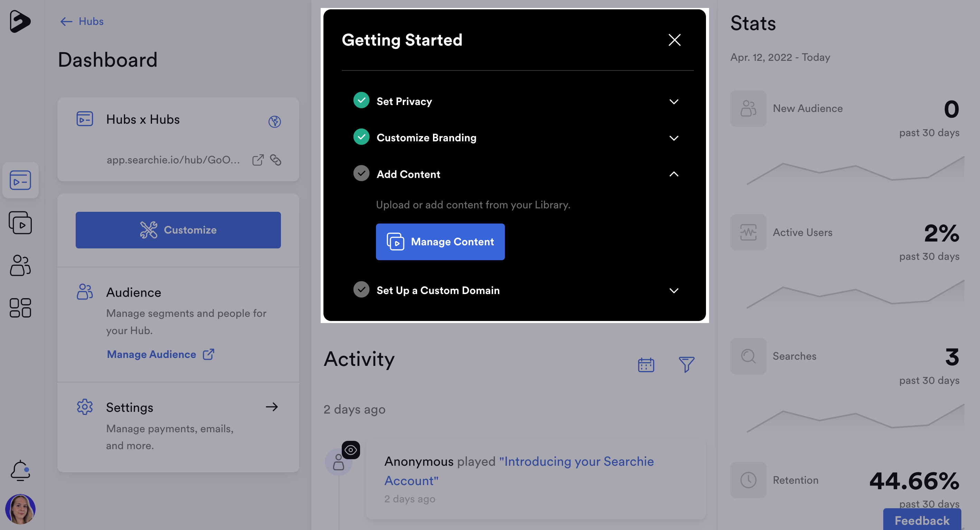Click the New Audience stat icon
The width and height of the screenshot is (980, 530).
748,108
